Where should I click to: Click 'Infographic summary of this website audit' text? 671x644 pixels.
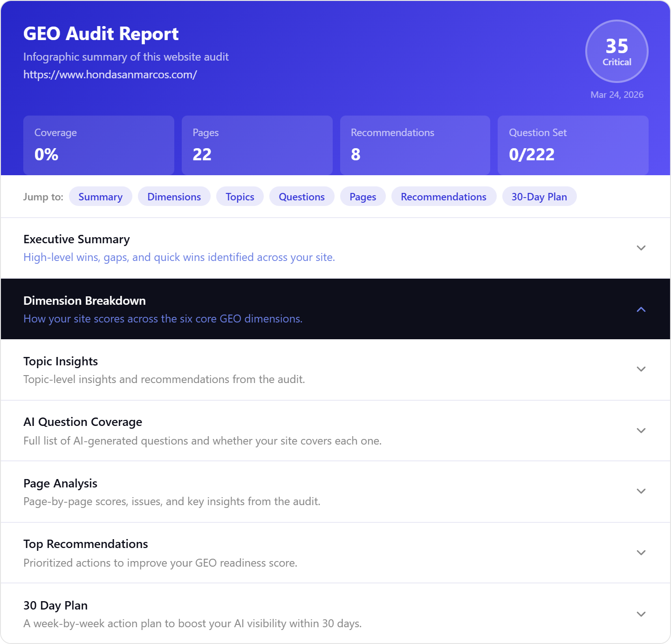pyautogui.click(x=126, y=57)
